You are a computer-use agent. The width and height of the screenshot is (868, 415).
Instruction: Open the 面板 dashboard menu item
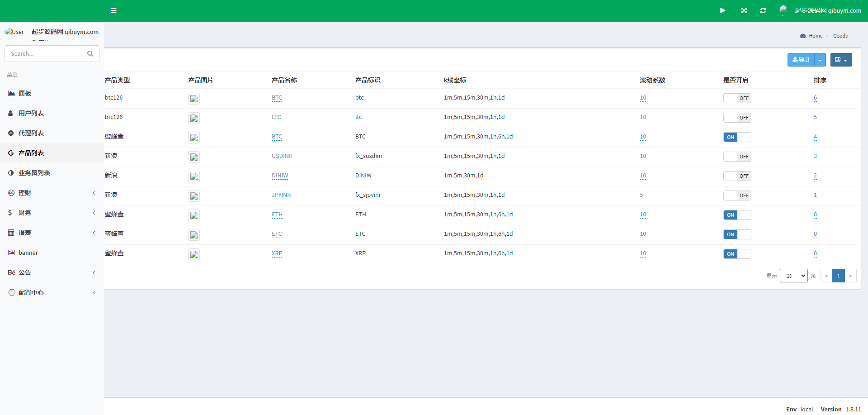point(25,93)
